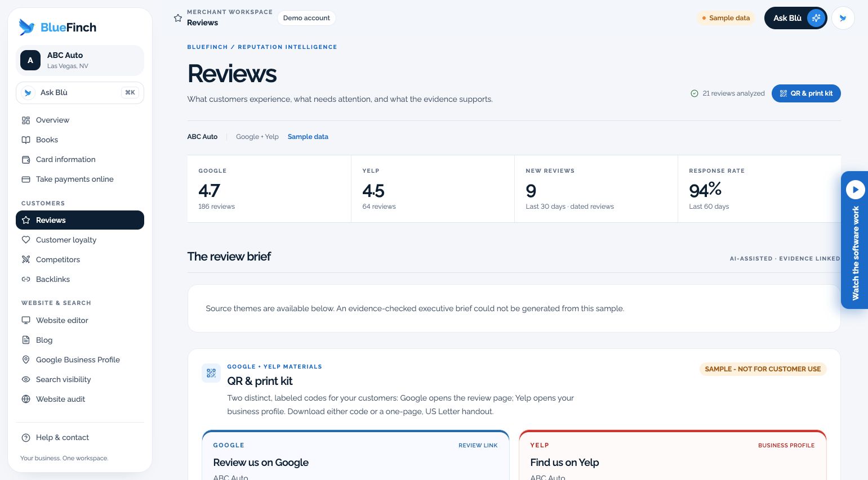Screen dimensions: 868x480
Task: Click the Review us on Google card
Action: pyautogui.click(x=355, y=455)
